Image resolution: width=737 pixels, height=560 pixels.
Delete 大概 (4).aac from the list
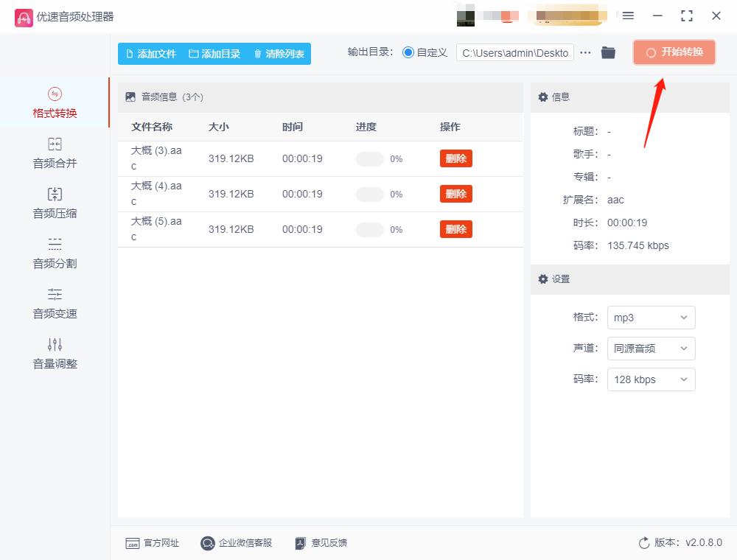pos(455,193)
